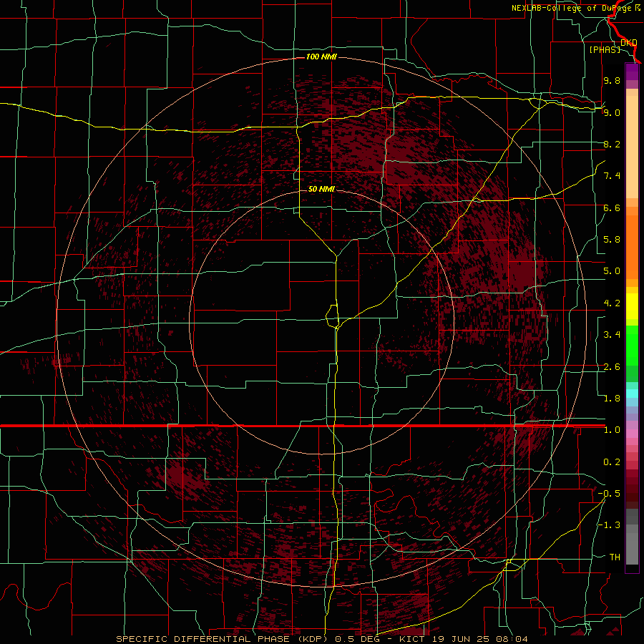Click the 'KICT' station ID in the caption
Viewport: 644px width, 644px height.
[412, 639]
